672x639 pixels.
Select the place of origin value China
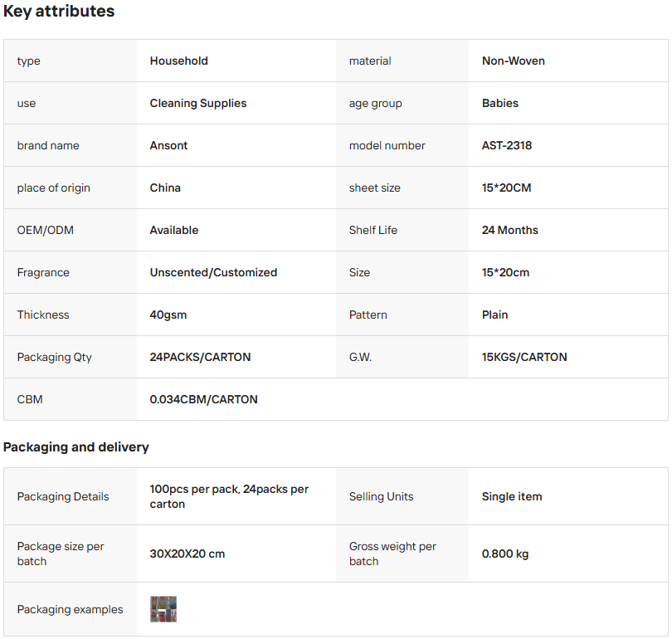[165, 188]
